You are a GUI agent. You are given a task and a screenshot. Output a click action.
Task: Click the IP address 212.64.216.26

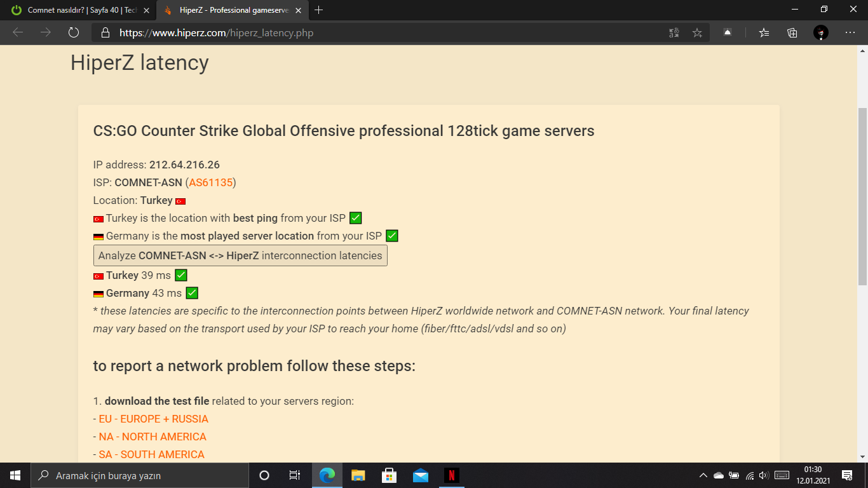point(184,165)
